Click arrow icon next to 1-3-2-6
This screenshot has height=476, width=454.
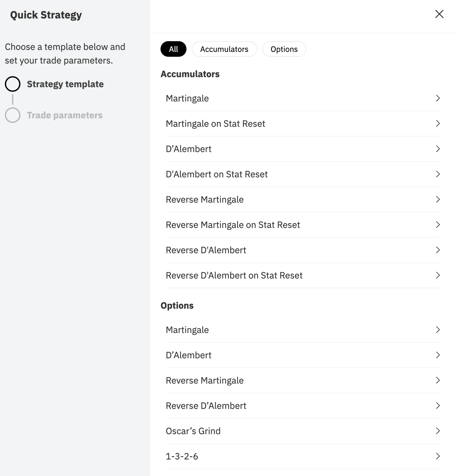click(438, 456)
